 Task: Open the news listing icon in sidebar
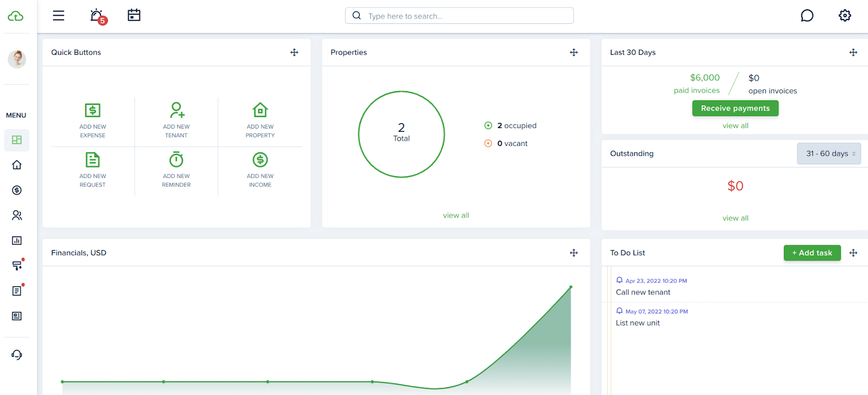(x=17, y=316)
